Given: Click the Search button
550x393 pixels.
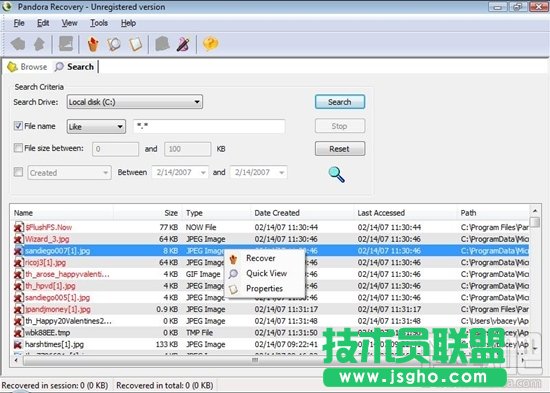Looking at the screenshot, I should coord(340,102).
